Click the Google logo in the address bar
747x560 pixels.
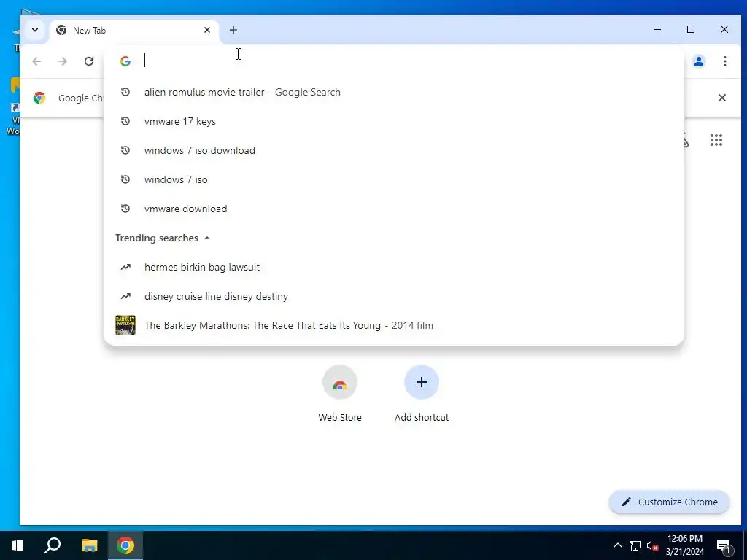pos(125,61)
